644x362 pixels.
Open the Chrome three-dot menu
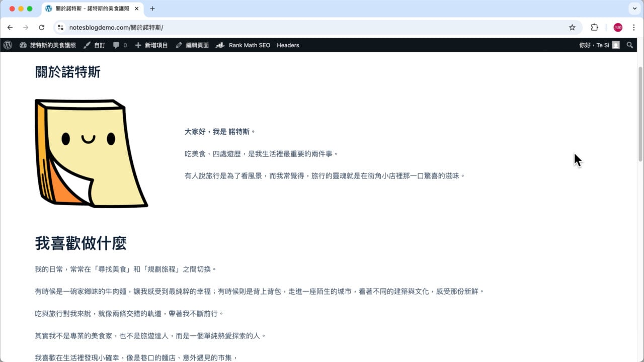click(x=633, y=28)
